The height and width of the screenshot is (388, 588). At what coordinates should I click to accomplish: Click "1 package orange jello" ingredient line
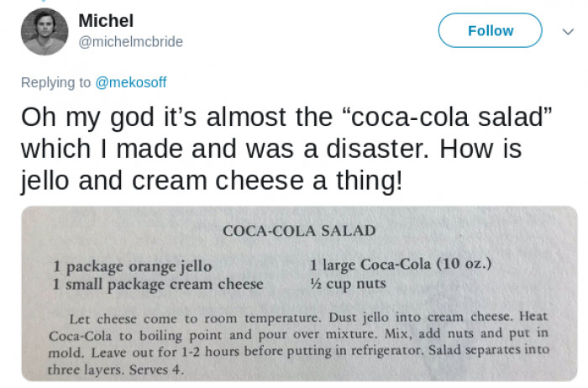(133, 266)
